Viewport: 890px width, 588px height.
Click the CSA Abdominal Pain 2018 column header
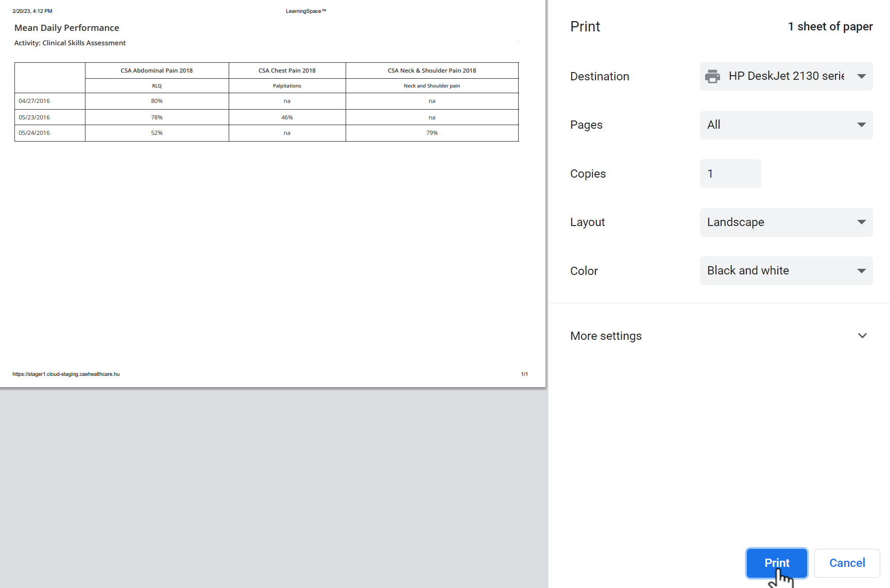tap(157, 71)
